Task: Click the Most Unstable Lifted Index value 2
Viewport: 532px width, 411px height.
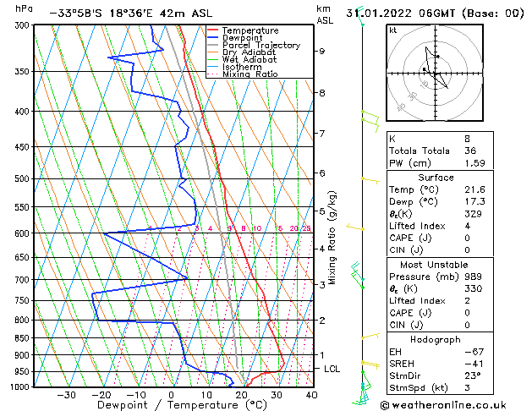Action: [x=467, y=301]
